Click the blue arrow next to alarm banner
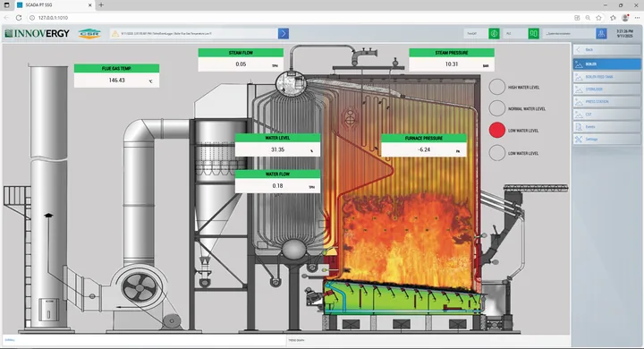Screen dimensions: 644x349 [x=284, y=33]
